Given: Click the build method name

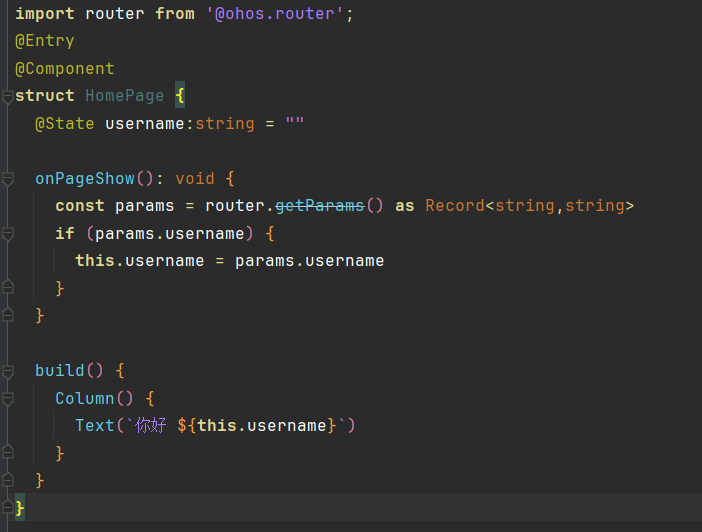Looking at the screenshot, I should click(x=60, y=371).
